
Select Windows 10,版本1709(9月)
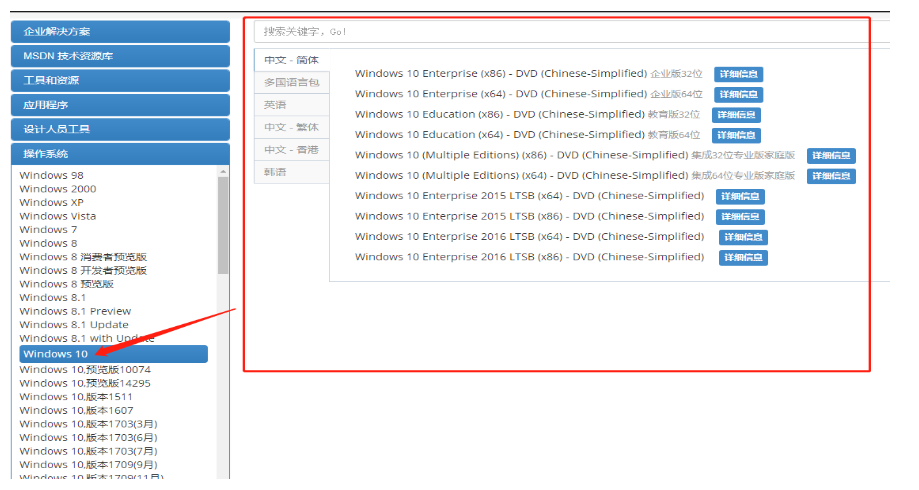[x=89, y=464]
